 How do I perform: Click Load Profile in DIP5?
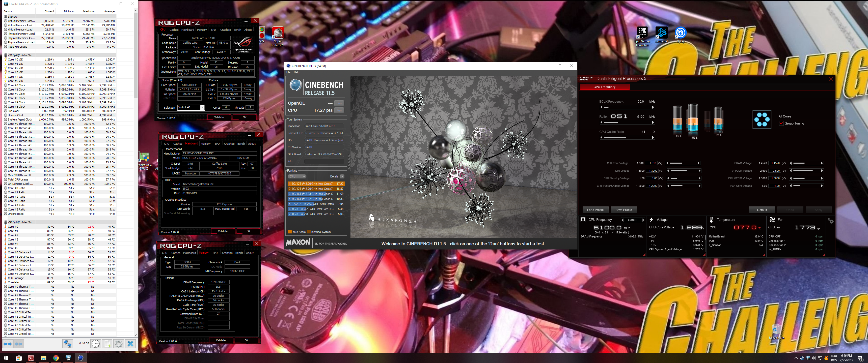point(595,210)
